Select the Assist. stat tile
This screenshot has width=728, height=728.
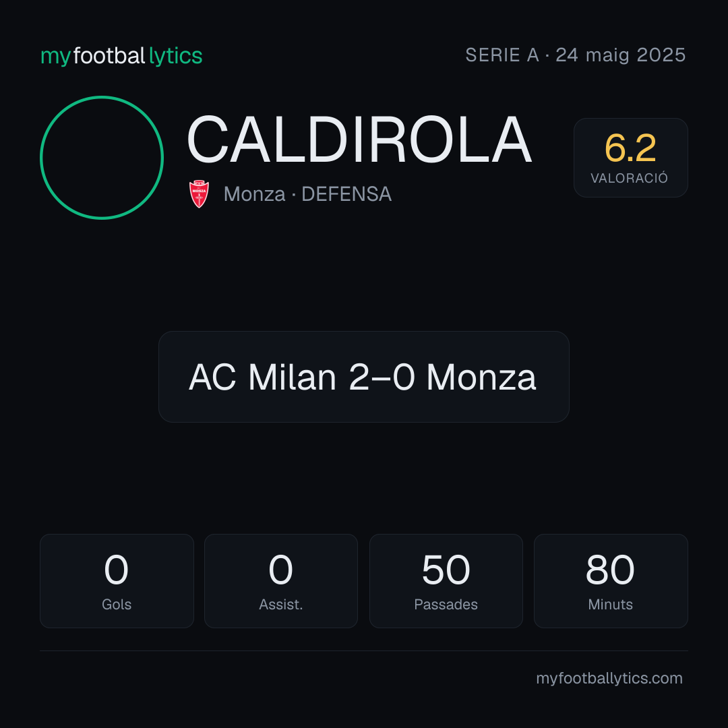click(281, 581)
